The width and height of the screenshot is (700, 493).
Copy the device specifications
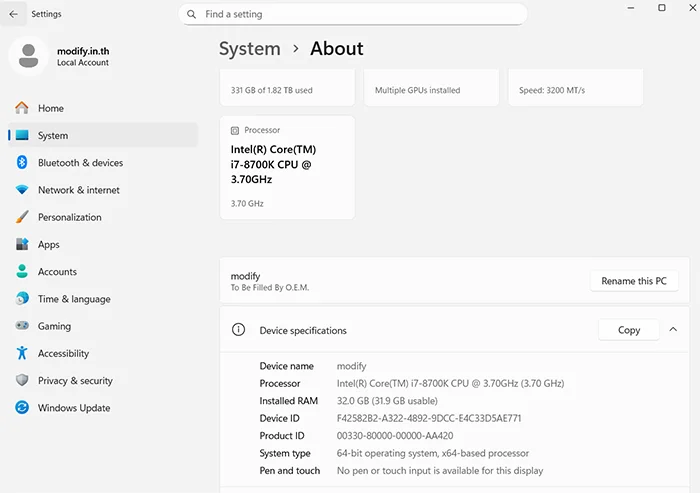[629, 330]
